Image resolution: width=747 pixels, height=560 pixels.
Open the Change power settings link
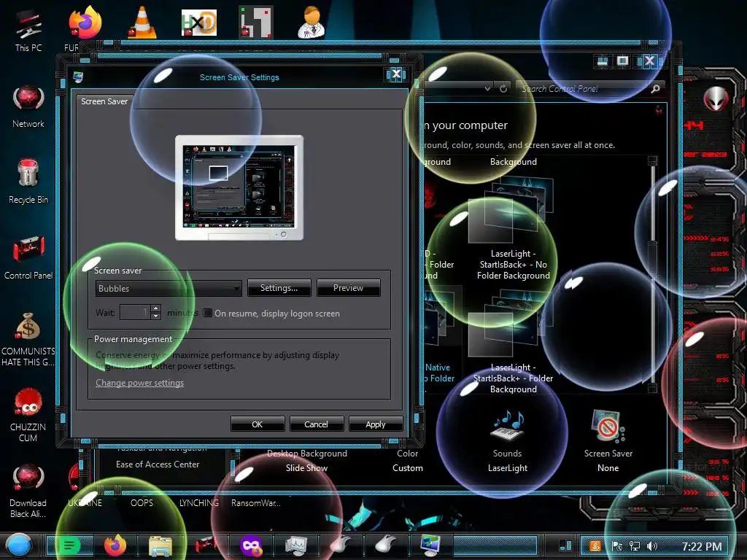click(139, 383)
